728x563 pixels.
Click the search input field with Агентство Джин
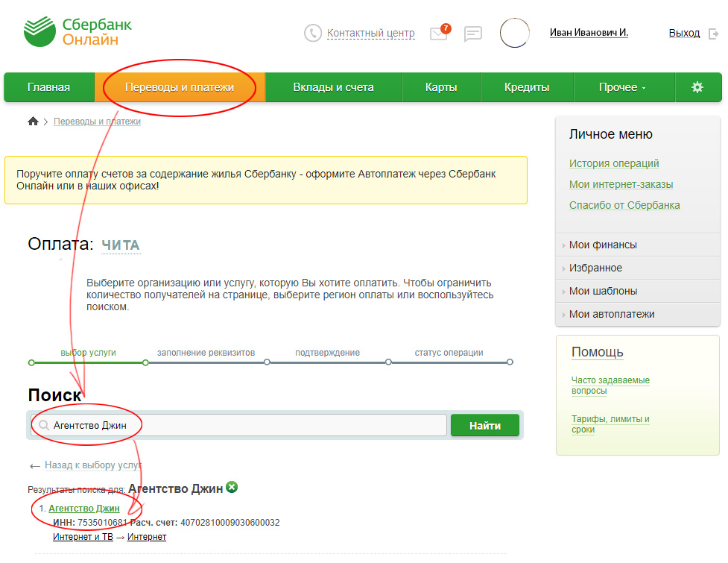click(238, 425)
